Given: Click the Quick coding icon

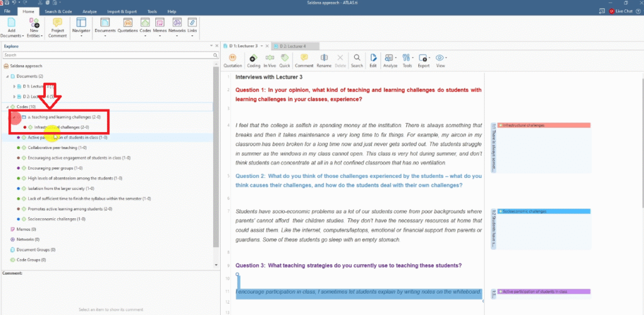Looking at the screenshot, I should pyautogui.click(x=285, y=58).
